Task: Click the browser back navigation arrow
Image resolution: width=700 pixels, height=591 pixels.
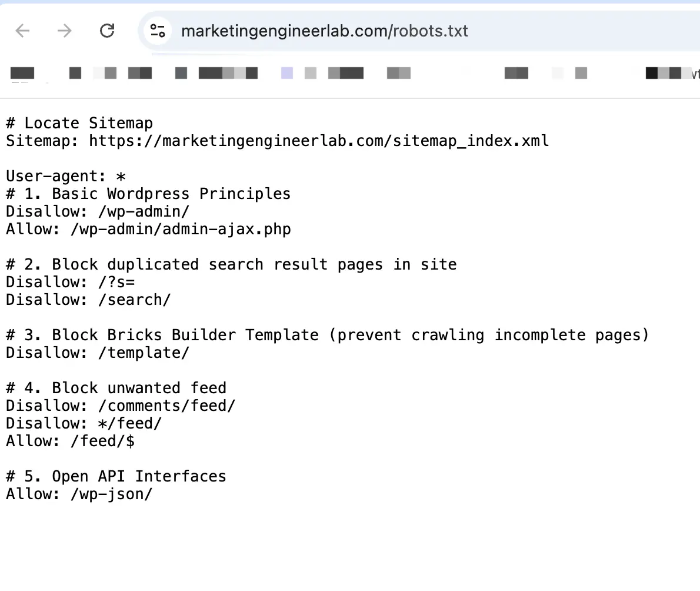Action: click(22, 31)
